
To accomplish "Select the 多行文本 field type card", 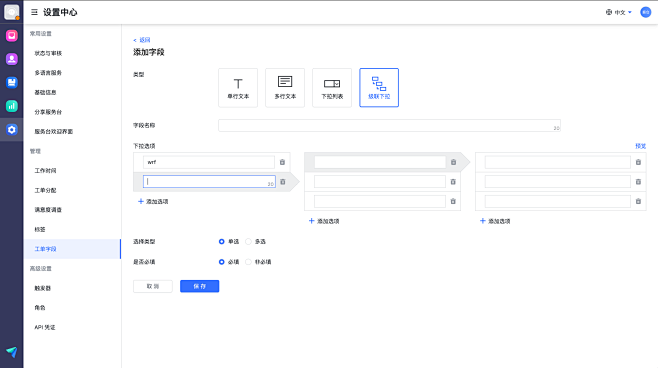I will tap(285, 88).
